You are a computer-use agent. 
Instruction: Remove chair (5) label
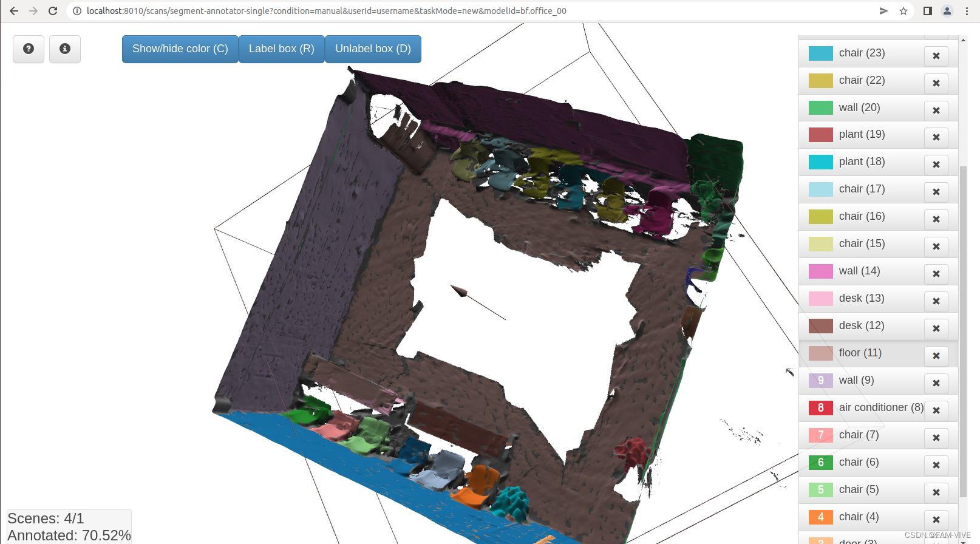(x=936, y=492)
